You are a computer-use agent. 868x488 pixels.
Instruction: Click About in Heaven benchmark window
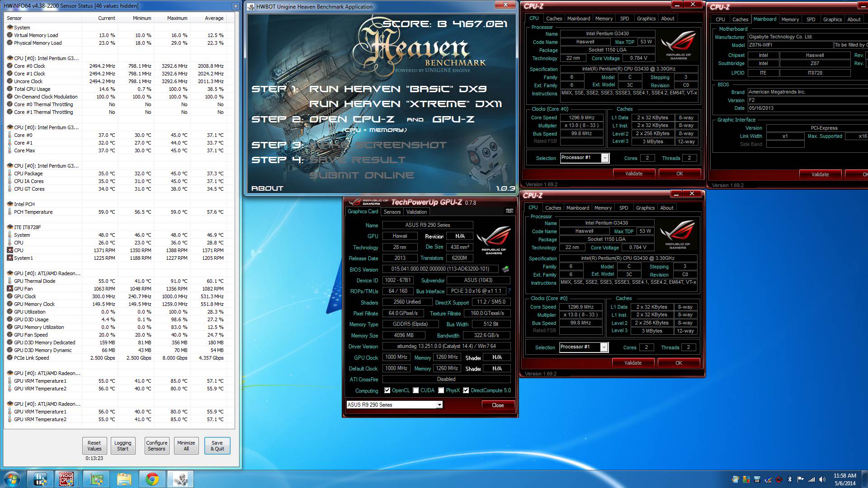267,188
